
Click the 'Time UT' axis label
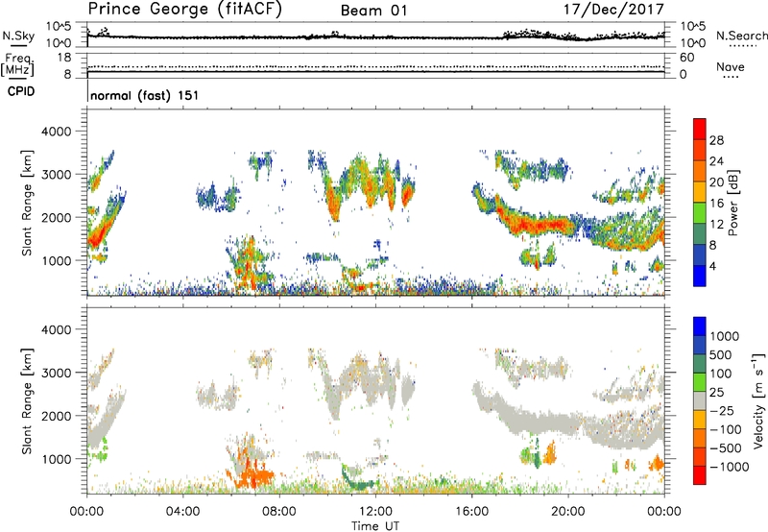[x=375, y=525]
